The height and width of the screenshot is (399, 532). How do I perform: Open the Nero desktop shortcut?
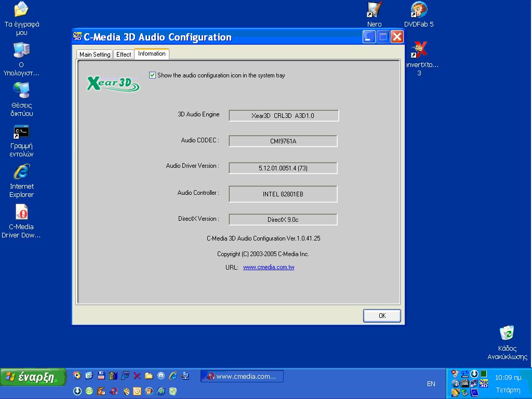pyautogui.click(x=374, y=15)
